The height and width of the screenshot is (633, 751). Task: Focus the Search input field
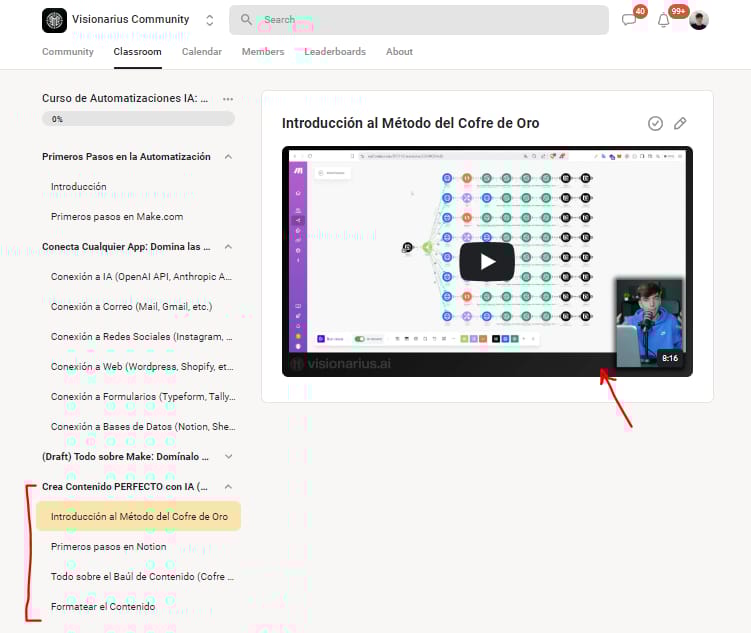419,20
